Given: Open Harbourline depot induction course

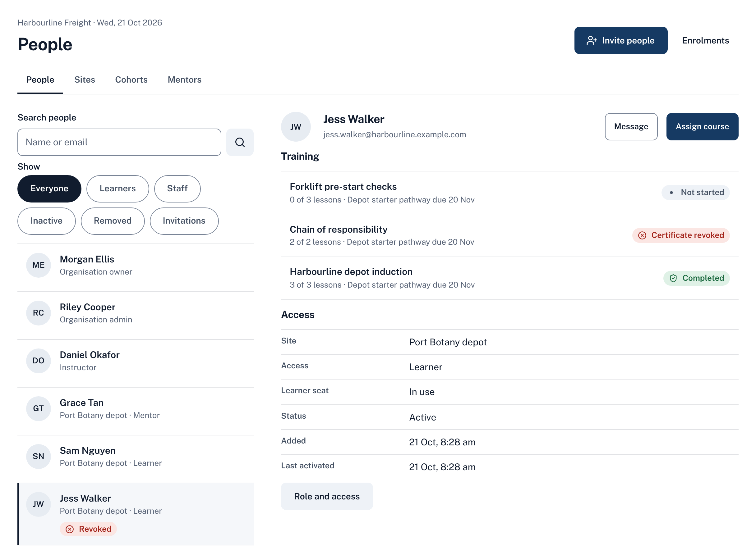Looking at the screenshot, I should click(x=509, y=278).
